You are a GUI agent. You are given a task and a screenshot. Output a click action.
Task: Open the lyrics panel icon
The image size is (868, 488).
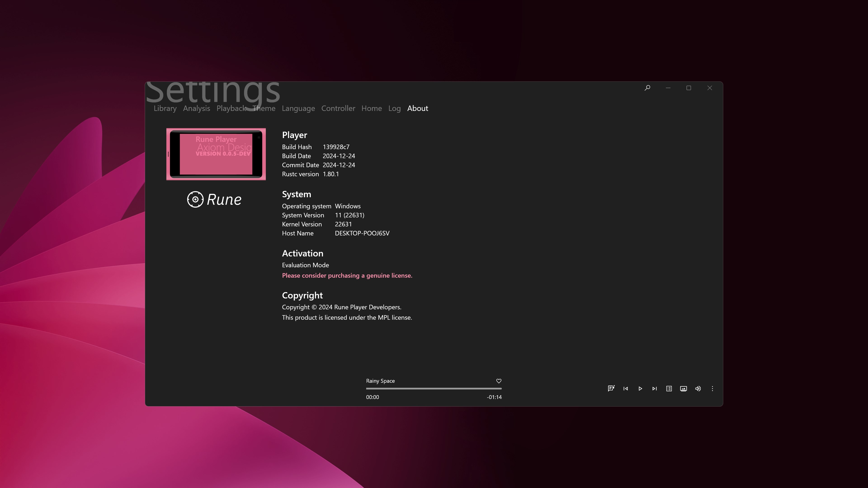(611, 388)
